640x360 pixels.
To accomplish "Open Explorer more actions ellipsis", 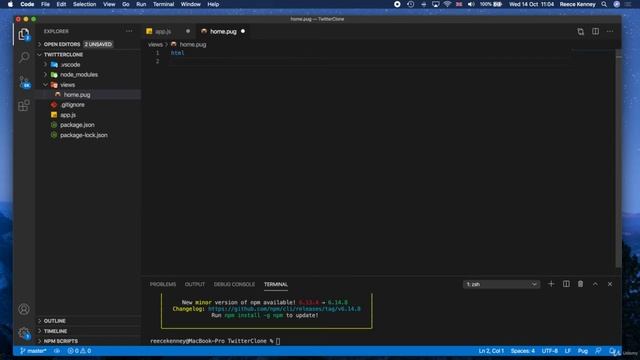I will (x=129, y=31).
